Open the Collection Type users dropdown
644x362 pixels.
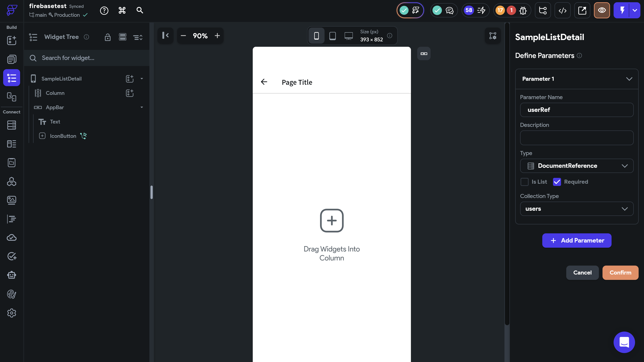(x=576, y=209)
